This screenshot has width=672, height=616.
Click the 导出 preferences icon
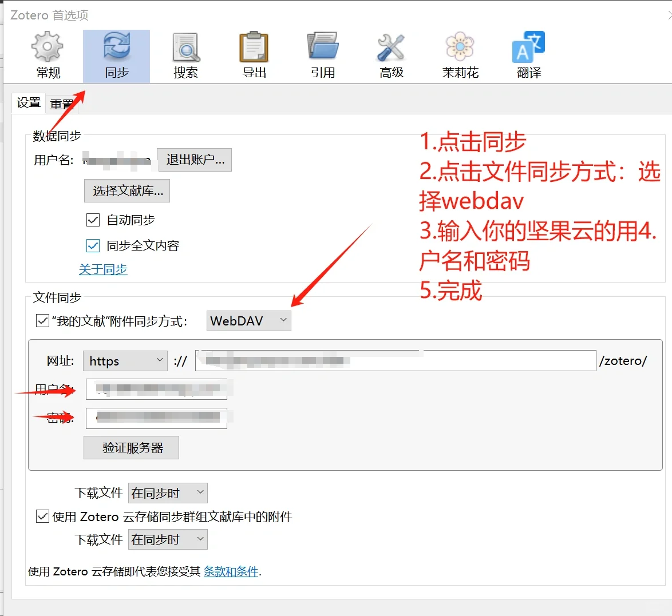click(x=254, y=54)
